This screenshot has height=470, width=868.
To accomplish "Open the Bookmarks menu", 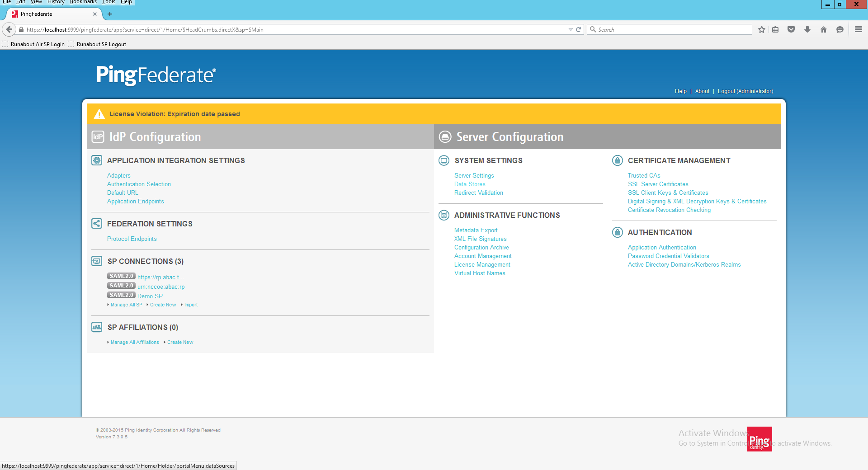I will click(x=83, y=2).
